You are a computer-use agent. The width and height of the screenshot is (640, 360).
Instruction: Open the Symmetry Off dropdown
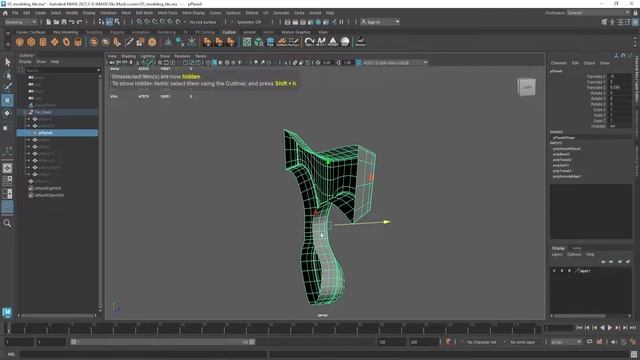(x=249, y=22)
